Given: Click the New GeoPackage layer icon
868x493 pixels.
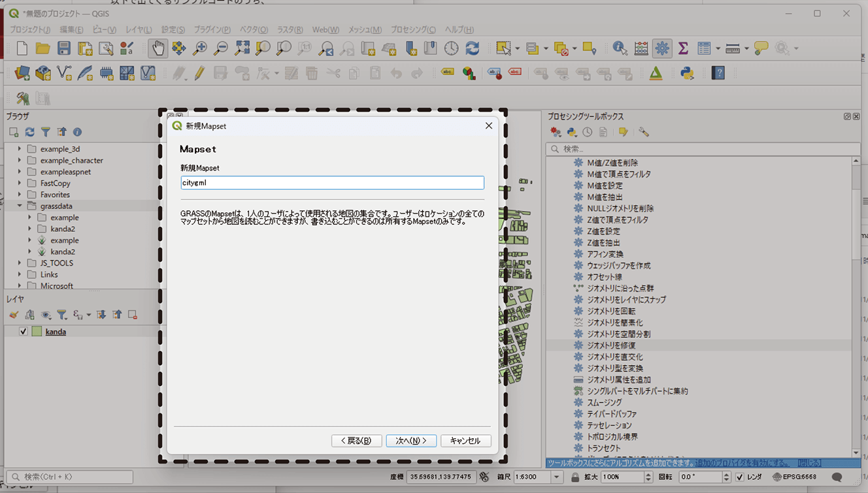Looking at the screenshot, I should pyautogui.click(x=43, y=73).
